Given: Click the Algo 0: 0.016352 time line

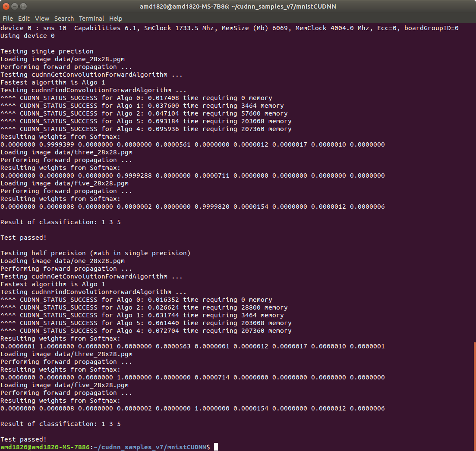Looking at the screenshot, I should (136, 300).
